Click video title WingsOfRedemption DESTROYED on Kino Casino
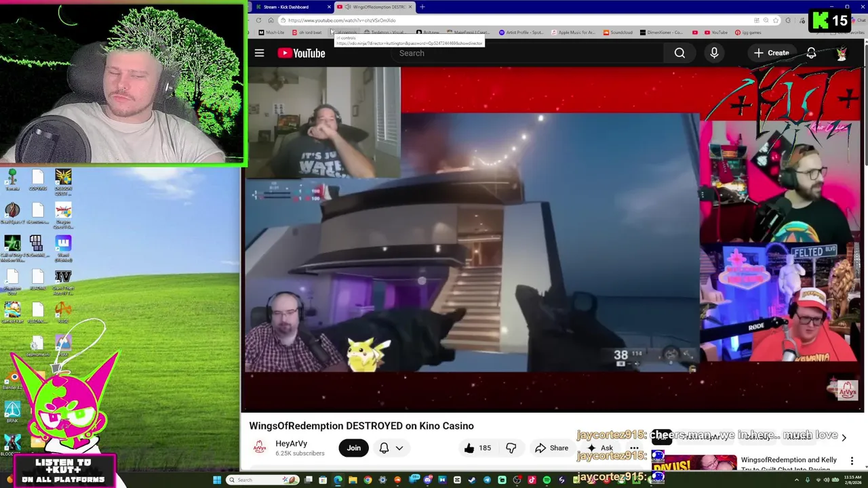Image resolution: width=868 pixels, height=488 pixels. [x=361, y=426]
